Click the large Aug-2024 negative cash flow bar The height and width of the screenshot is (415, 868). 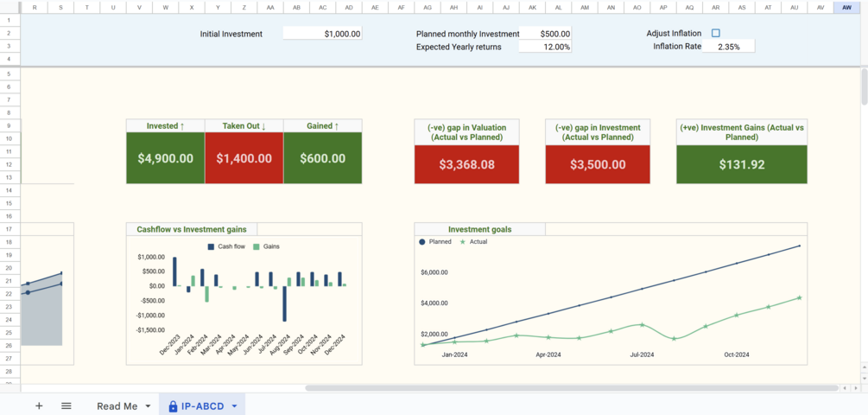tap(284, 303)
